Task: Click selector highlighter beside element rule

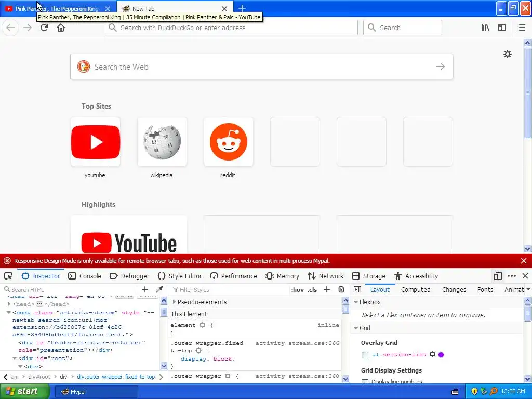Action: [x=203, y=325]
